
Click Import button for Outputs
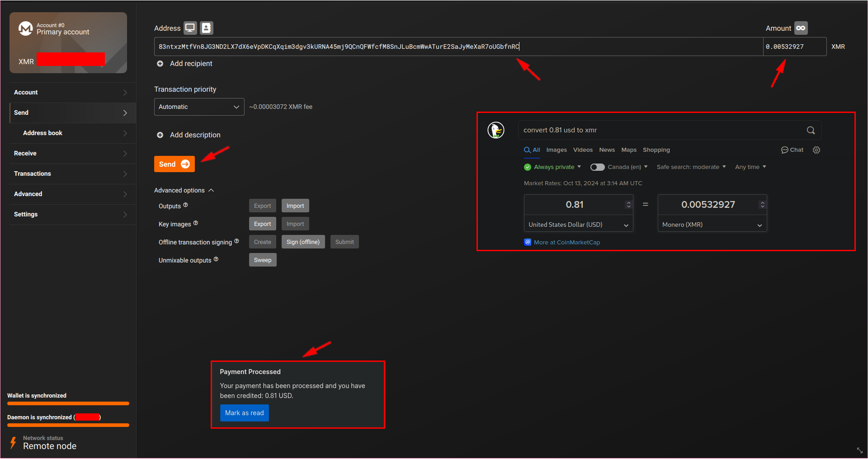(x=295, y=206)
